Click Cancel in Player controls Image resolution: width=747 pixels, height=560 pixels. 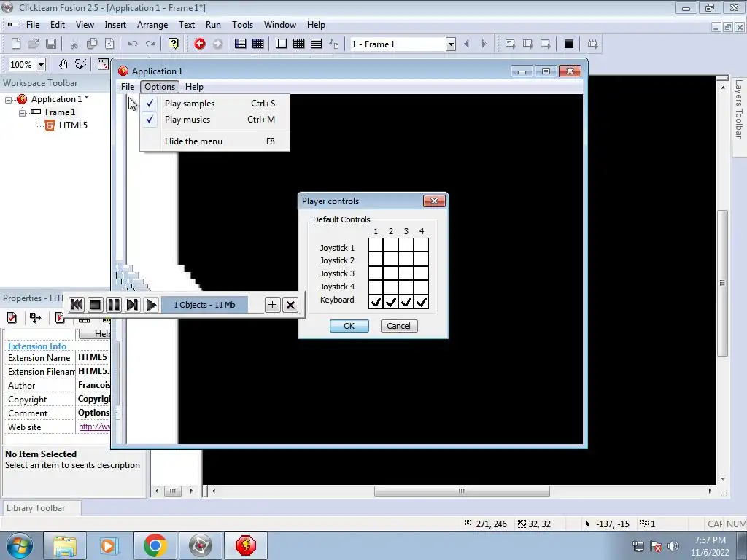[x=399, y=326]
